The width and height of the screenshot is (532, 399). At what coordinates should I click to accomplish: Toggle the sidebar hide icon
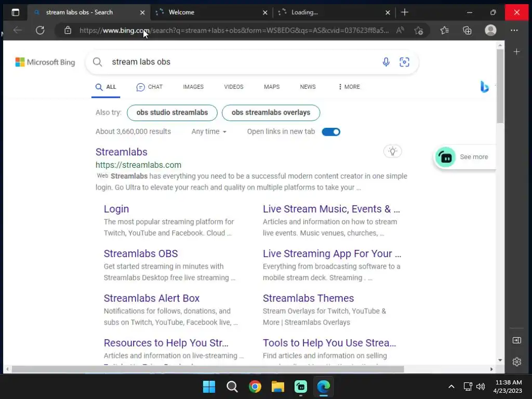516,340
